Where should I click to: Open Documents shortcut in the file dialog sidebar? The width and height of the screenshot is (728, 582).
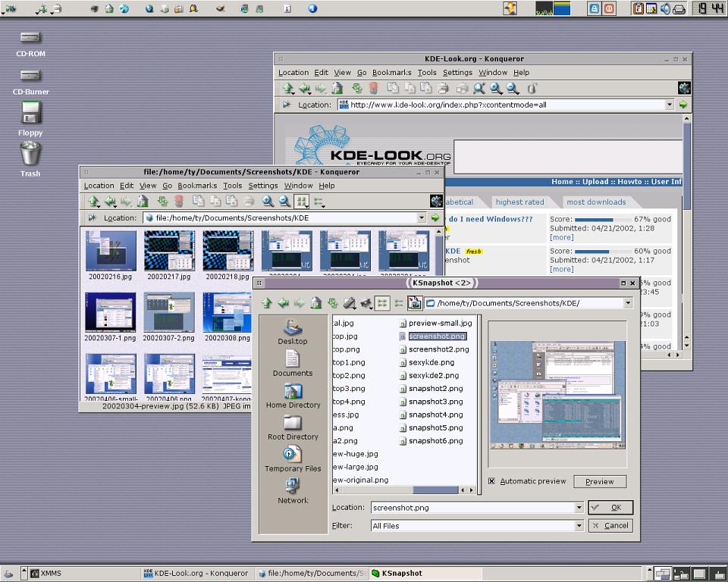click(x=293, y=364)
